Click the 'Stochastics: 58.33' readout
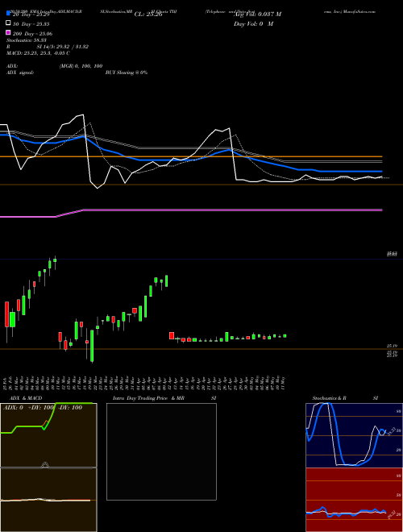Screen dimensions: 403x532 point(26,40)
